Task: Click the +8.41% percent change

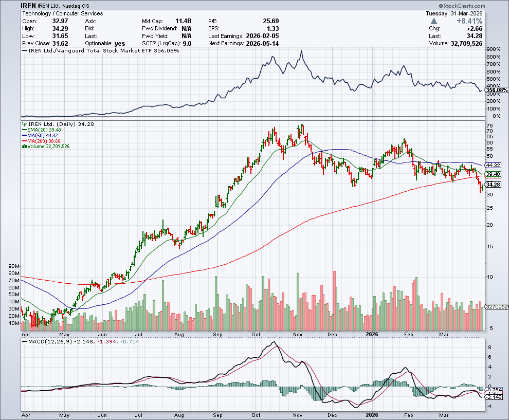Action: [x=469, y=21]
